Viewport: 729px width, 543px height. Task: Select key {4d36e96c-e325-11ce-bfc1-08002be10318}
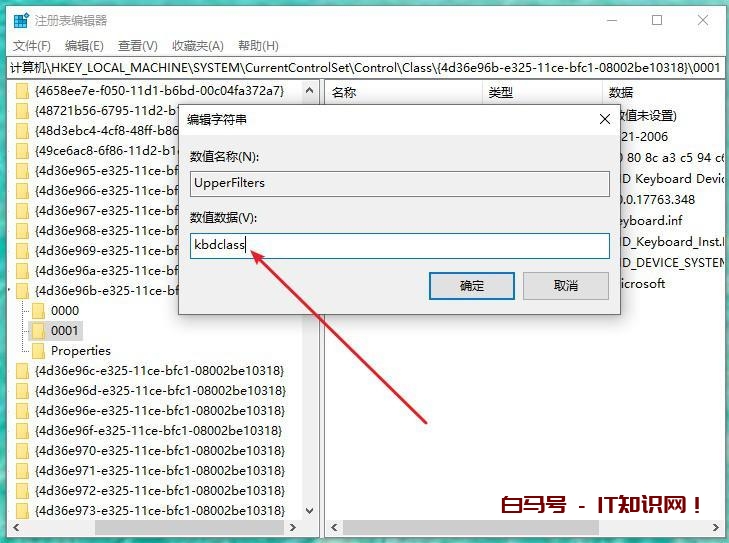point(159,371)
